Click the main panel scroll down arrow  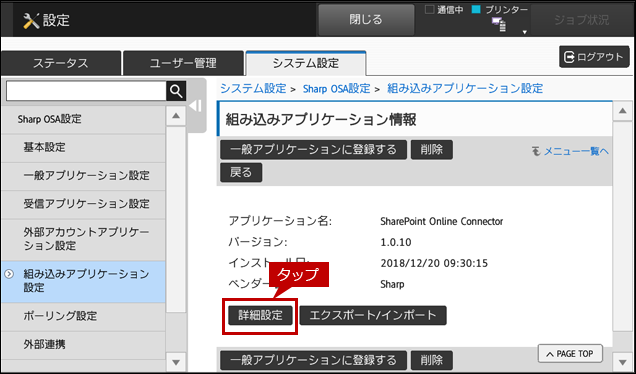pyautogui.click(x=623, y=362)
